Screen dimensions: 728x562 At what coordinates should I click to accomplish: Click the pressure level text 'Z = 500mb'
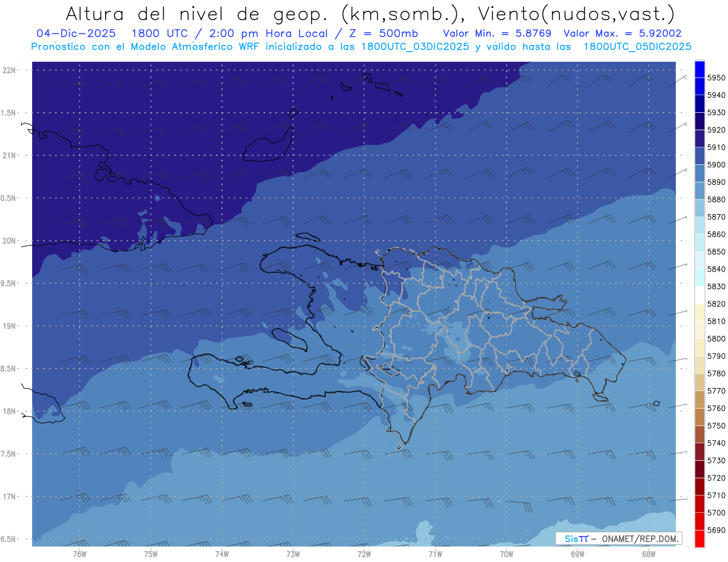(x=382, y=33)
